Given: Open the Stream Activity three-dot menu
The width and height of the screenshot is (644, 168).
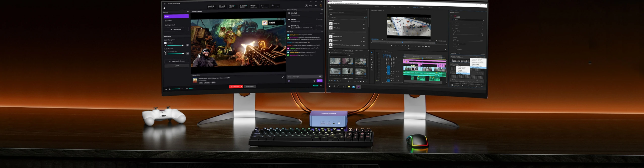Looking at the screenshot, I should (x=322, y=10).
